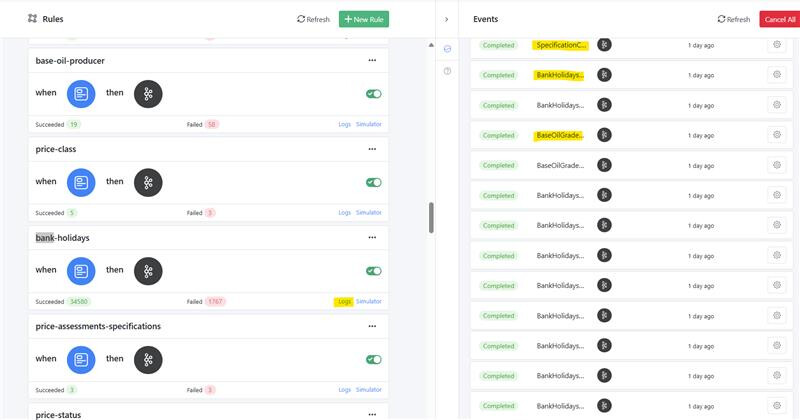The height and width of the screenshot is (420, 800).
Task: Click the green New Rule button
Action: tap(364, 19)
